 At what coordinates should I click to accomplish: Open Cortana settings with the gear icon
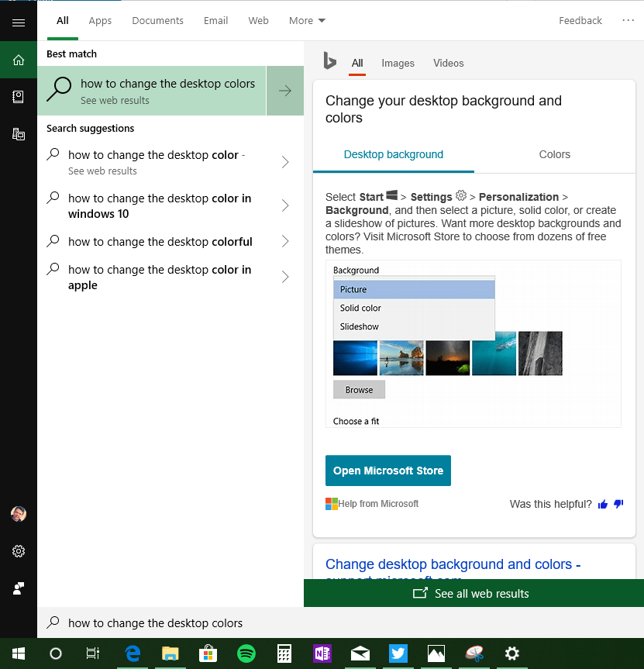pos(18,551)
